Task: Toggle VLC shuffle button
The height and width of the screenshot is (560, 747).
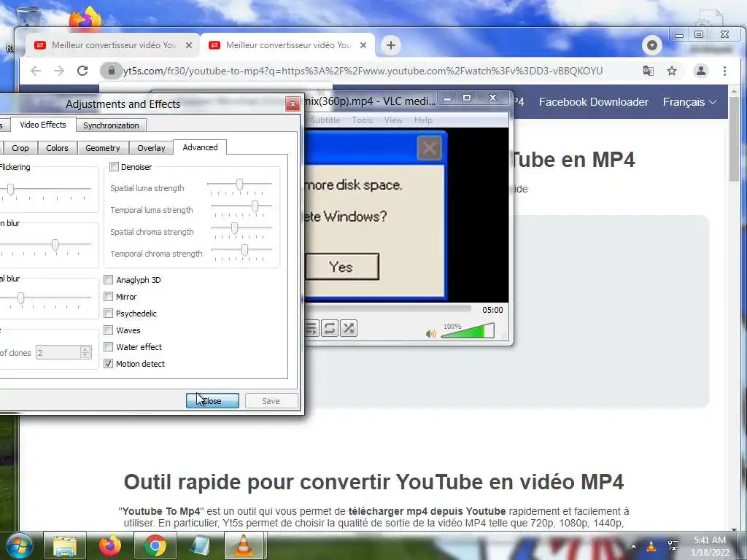Action: click(349, 328)
